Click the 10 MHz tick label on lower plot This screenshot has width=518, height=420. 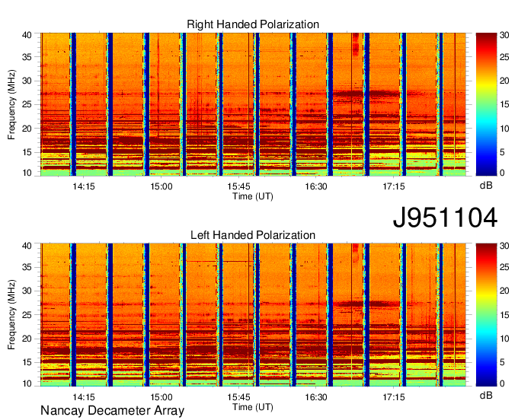27,383
